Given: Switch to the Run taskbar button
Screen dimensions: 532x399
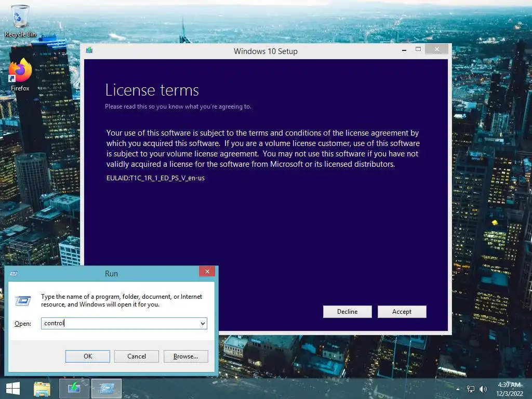Looking at the screenshot, I should (107, 389).
